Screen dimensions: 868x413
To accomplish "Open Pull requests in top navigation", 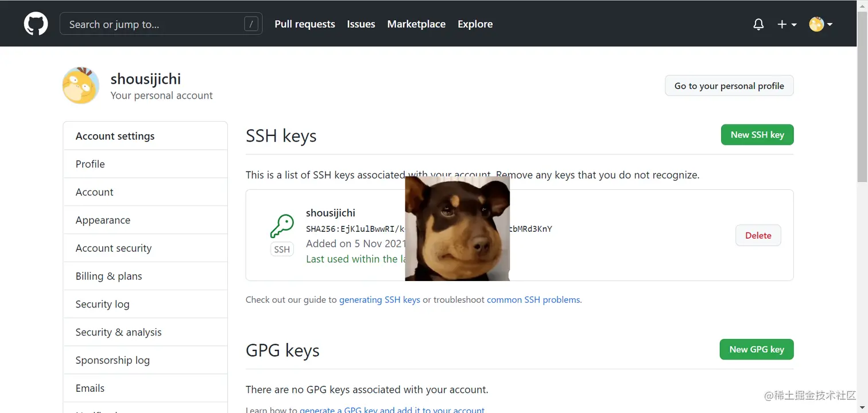I will pyautogui.click(x=305, y=24).
